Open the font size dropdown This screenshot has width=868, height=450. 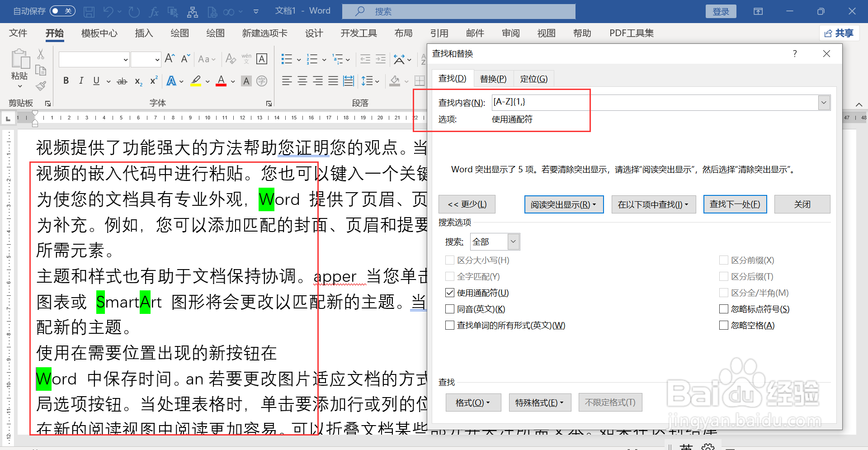pyautogui.click(x=157, y=59)
